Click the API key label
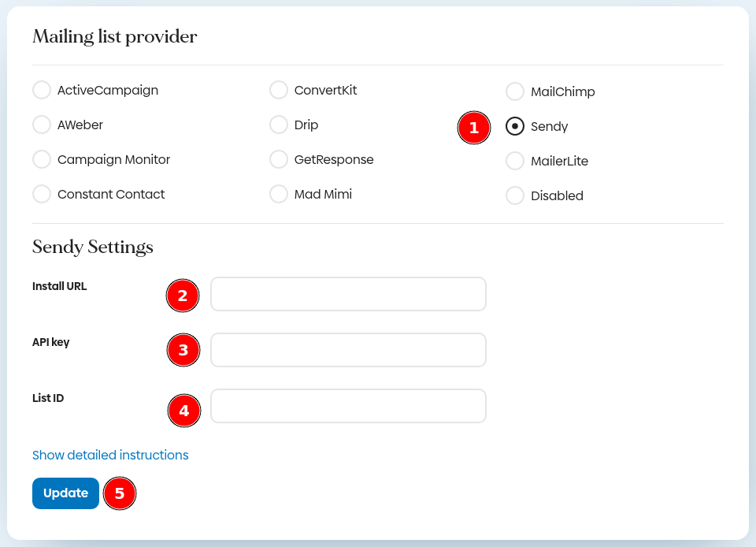Viewport: 756px width, 547px height. (x=50, y=342)
